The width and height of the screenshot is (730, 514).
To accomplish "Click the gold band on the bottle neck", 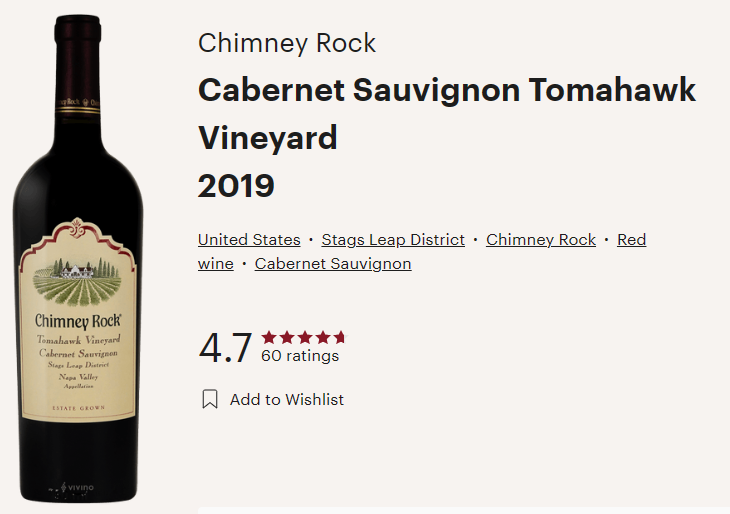I will [x=78, y=110].
